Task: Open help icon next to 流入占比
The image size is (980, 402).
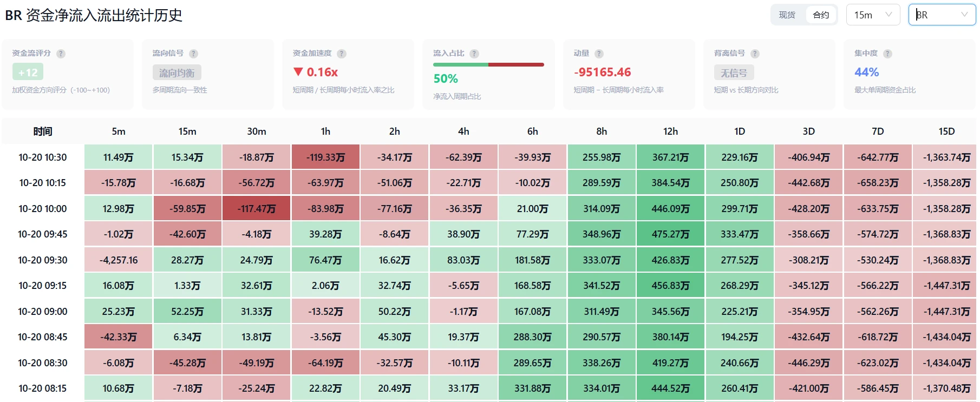Action: click(474, 54)
